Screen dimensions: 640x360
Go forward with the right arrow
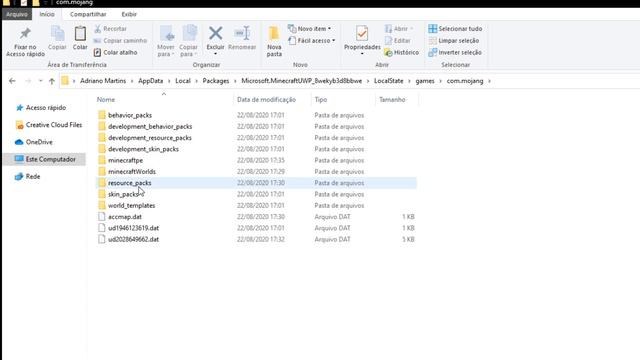click(28, 81)
